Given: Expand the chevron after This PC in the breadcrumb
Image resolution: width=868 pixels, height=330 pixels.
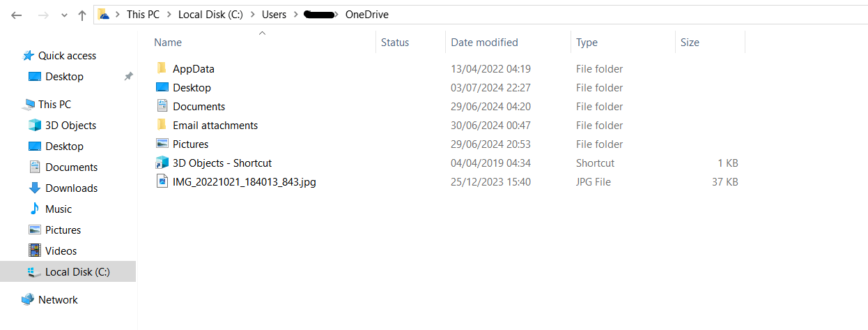Looking at the screenshot, I should click(169, 15).
